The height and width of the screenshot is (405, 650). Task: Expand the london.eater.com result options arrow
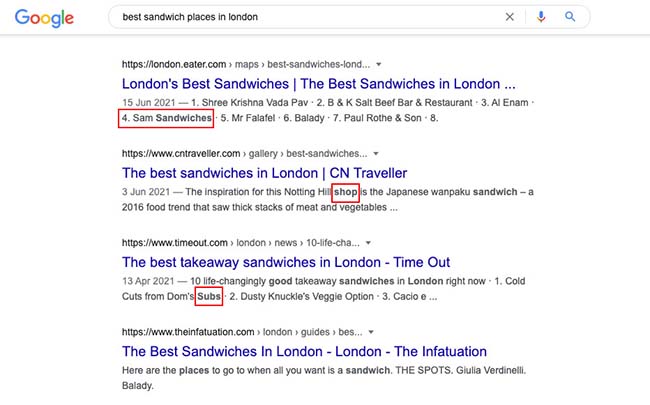click(379, 63)
